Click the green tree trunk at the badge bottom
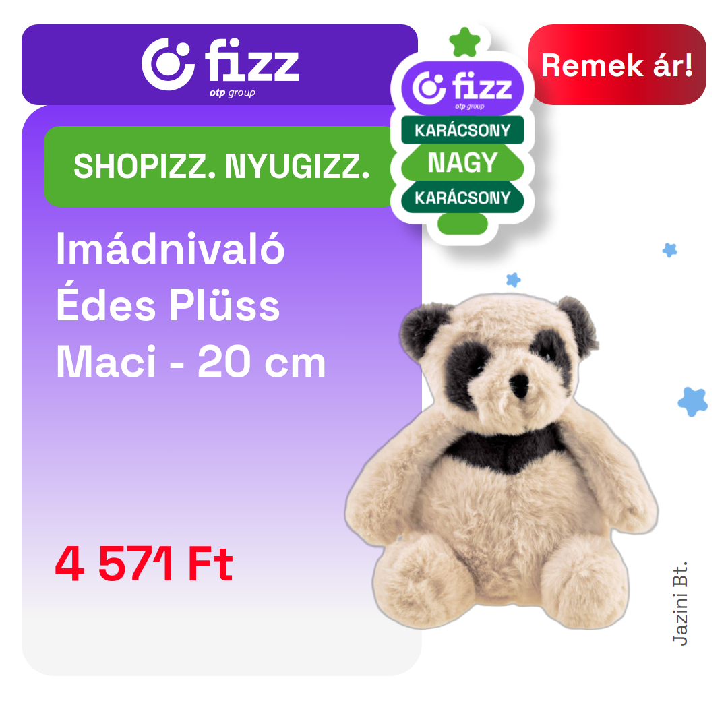Image resolution: width=728 pixels, height=728 pixels. tap(462, 224)
